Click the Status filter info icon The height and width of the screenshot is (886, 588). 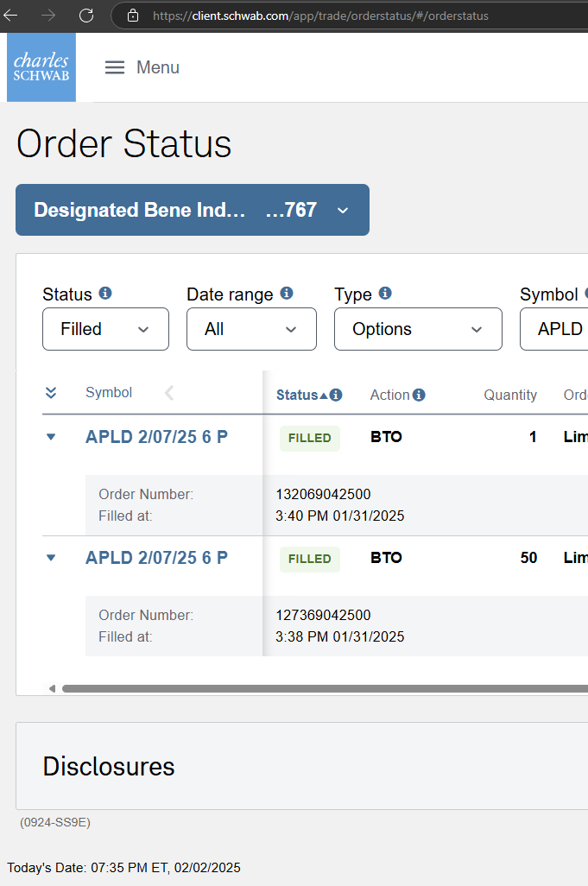[x=105, y=294]
